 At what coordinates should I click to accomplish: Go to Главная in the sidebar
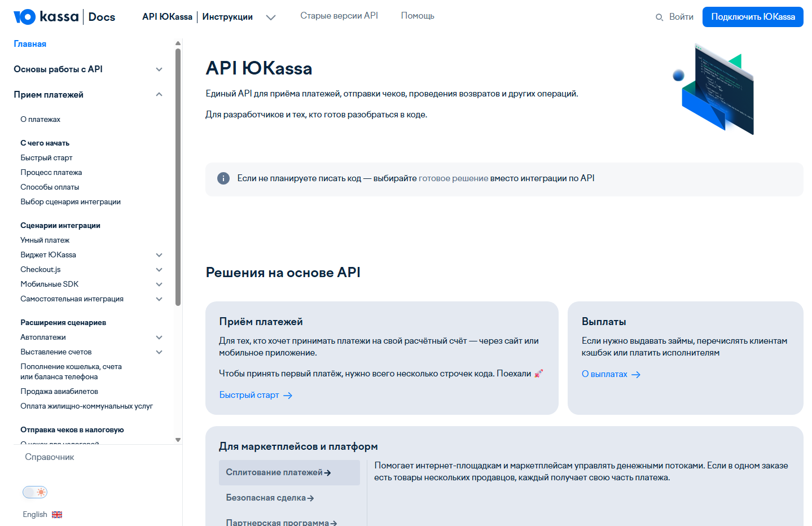coord(30,44)
